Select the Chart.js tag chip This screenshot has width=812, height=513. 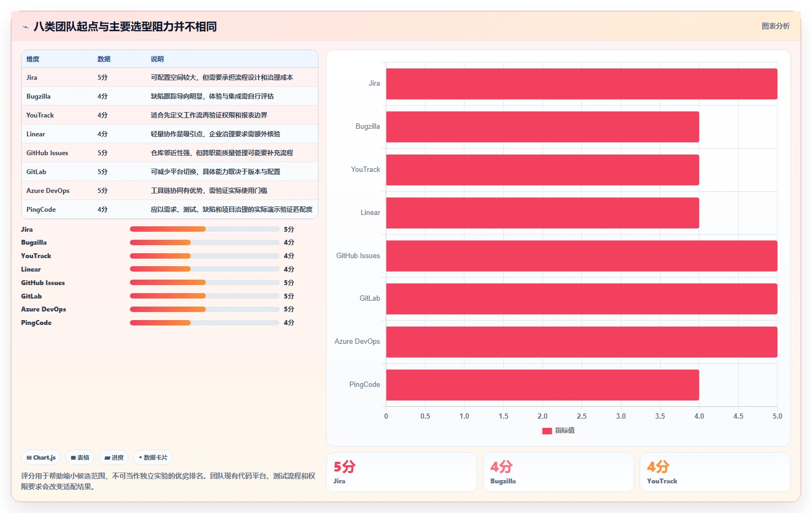(41, 457)
